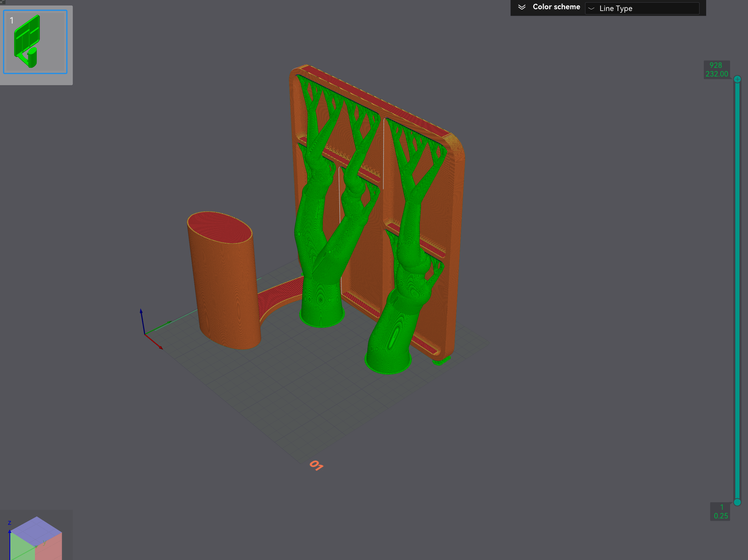Viewport: 748px width, 560px height.
Task: Click the top layer slider handle with plus
Action: tap(738, 79)
